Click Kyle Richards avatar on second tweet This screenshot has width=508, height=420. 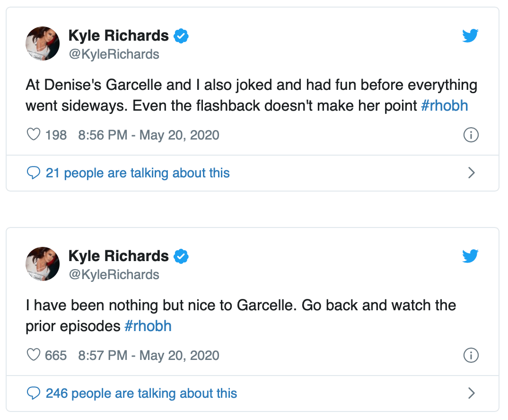(43, 264)
